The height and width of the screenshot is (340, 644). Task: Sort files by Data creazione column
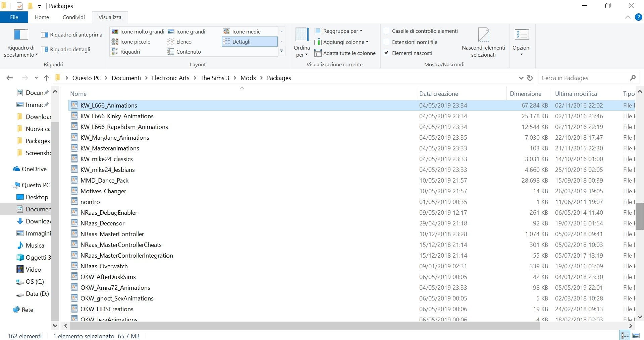[x=461, y=94]
